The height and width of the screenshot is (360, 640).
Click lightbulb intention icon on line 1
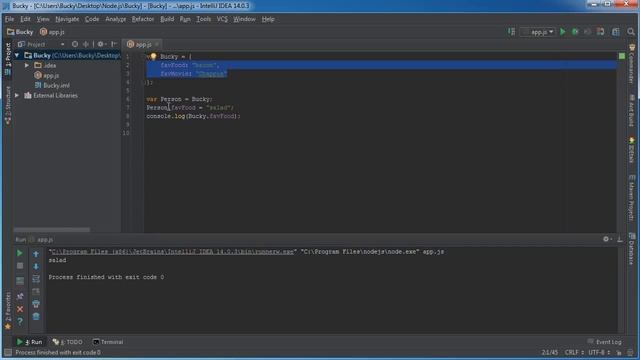(x=153, y=56)
